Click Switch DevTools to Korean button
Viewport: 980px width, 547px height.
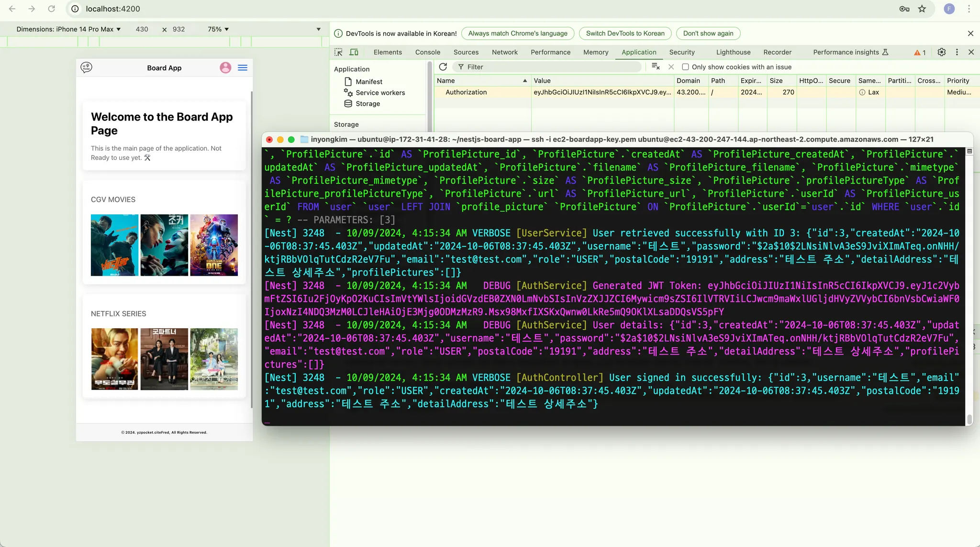[x=625, y=33]
